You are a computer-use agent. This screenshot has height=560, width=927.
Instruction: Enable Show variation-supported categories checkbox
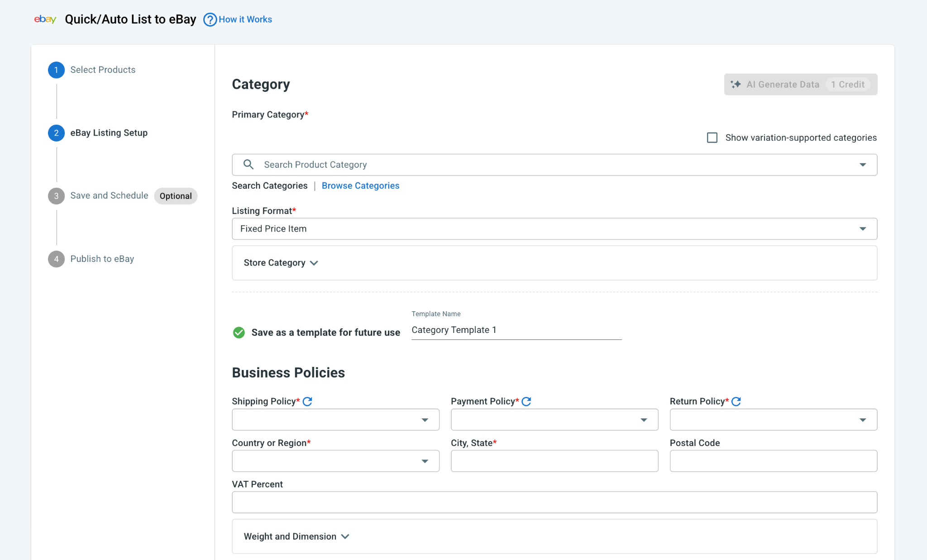point(712,138)
